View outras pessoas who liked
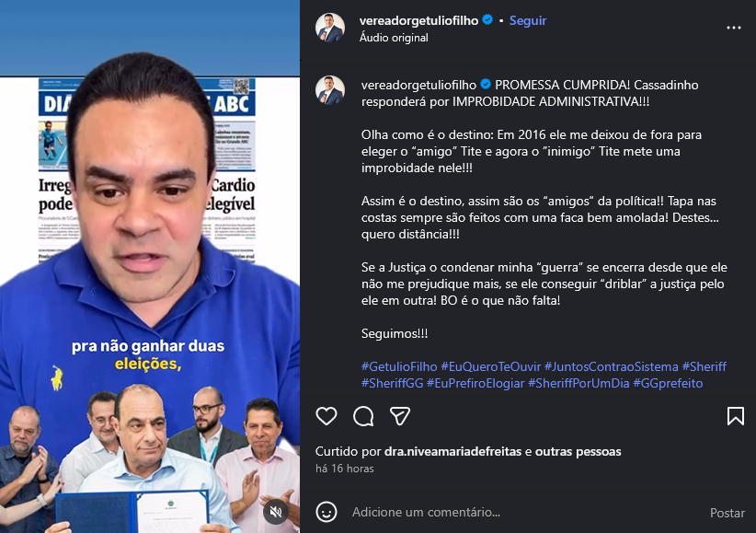 578,451
